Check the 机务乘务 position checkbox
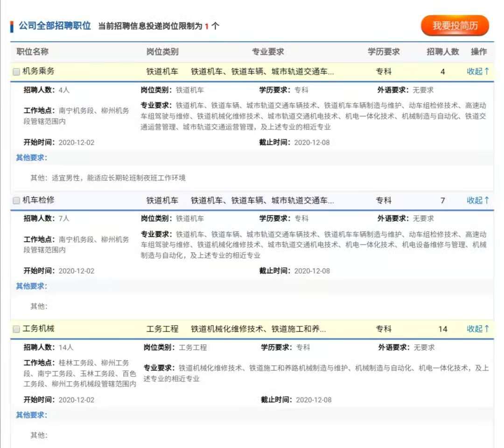 [x=16, y=72]
